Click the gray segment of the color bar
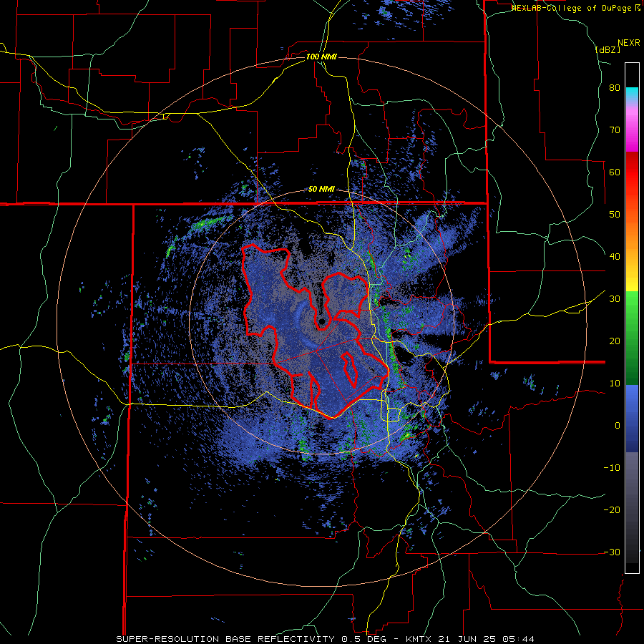Image resolution: width=644 pixels, height=644 pixels. tap(632, 507)
